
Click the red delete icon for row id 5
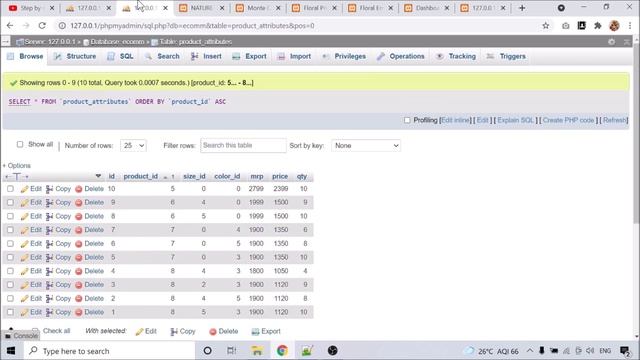(x=79, y=258)
